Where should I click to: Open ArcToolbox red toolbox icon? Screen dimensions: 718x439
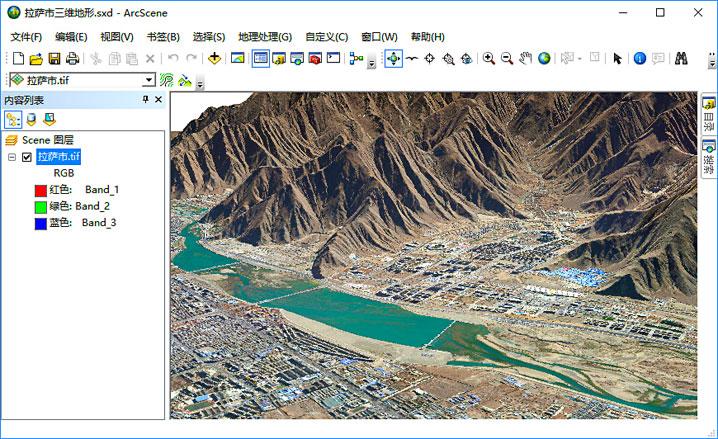click(315, 59)
